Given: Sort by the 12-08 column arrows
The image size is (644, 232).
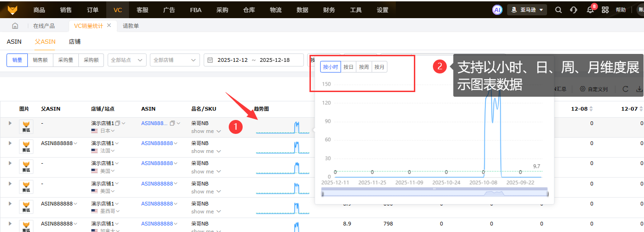Looking at the screenshot, I should 592,109.
